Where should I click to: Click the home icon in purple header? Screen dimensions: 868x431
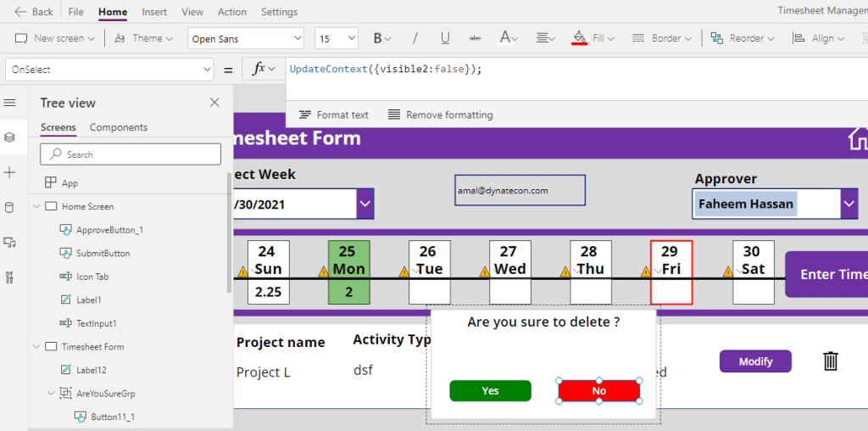tap(858, 140)
